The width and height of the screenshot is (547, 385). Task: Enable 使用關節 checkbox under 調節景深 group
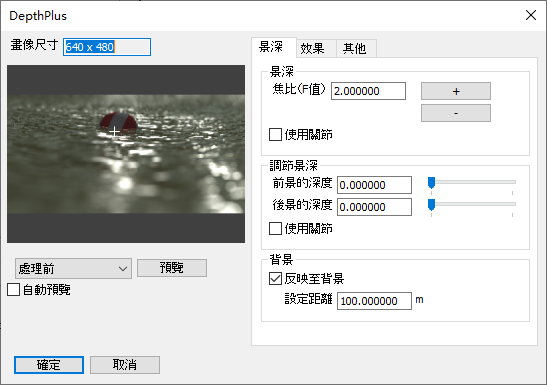[x=275, y=229]
